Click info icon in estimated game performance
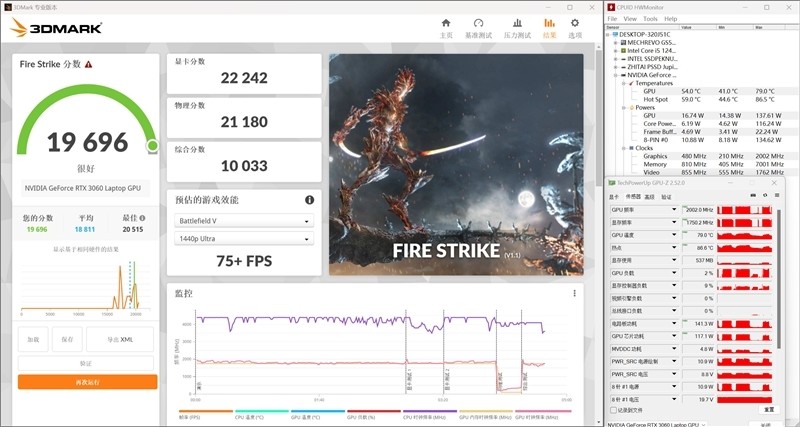The width and height of the screenshot is (800, 427). tap(310, 200)
